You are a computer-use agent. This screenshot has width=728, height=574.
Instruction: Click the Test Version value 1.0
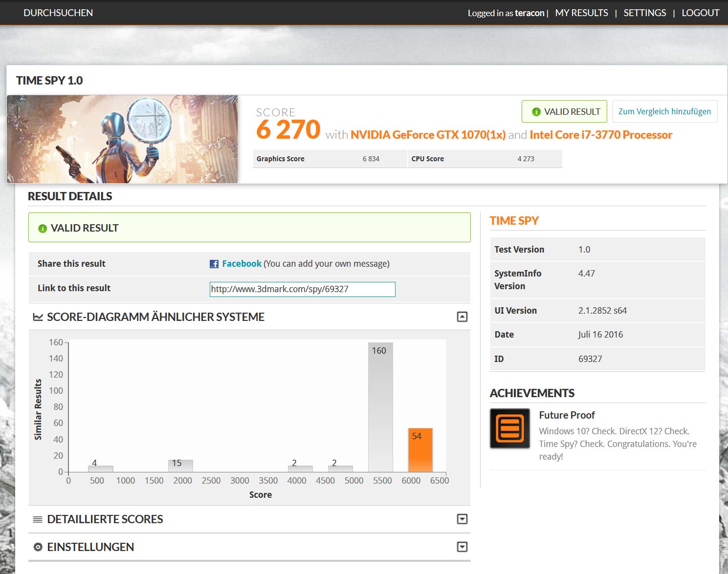tap(584, 250)
